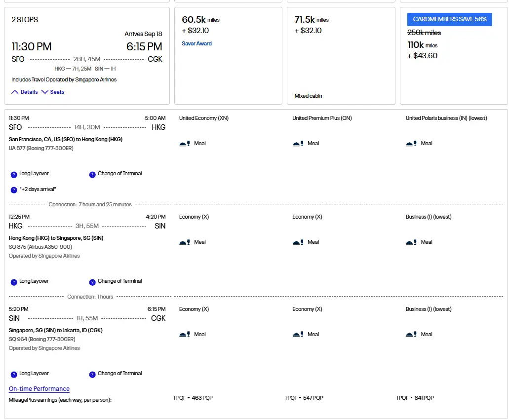This screenshot has height=420, width=509.
Task: Click the 'HKG — 7H, 25M' layover summary
Action: click(x=73, y=69)
